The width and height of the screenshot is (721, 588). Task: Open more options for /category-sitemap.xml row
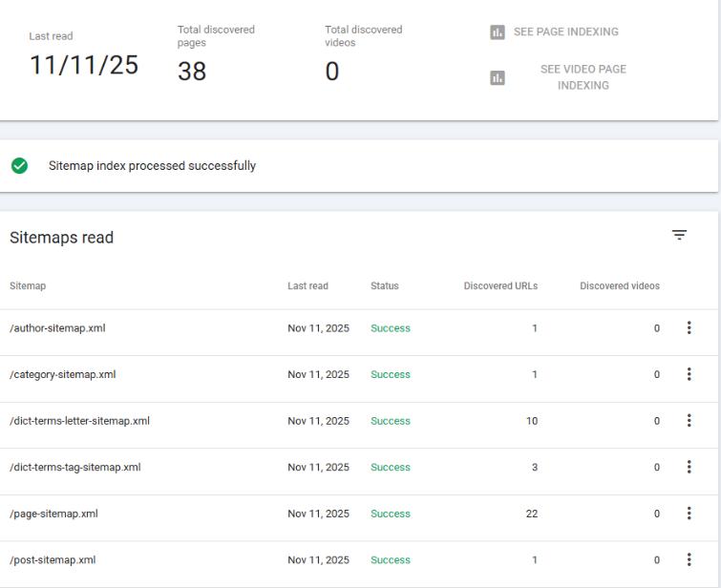(x=689, y=374)
